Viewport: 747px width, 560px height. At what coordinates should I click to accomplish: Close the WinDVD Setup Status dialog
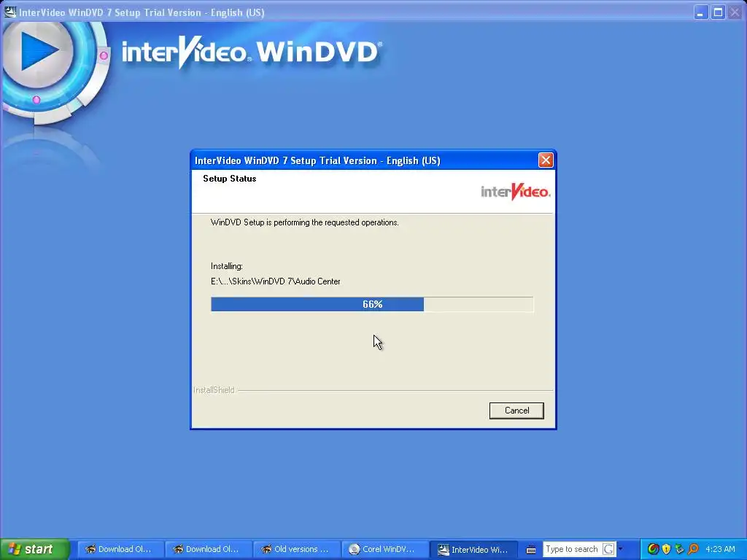click(x=546, y=160)
